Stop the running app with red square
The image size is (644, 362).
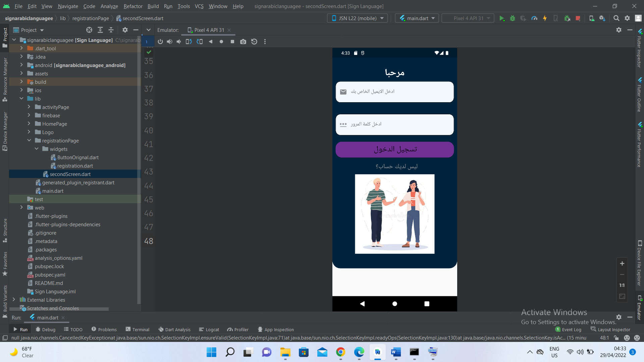point(578,18)
